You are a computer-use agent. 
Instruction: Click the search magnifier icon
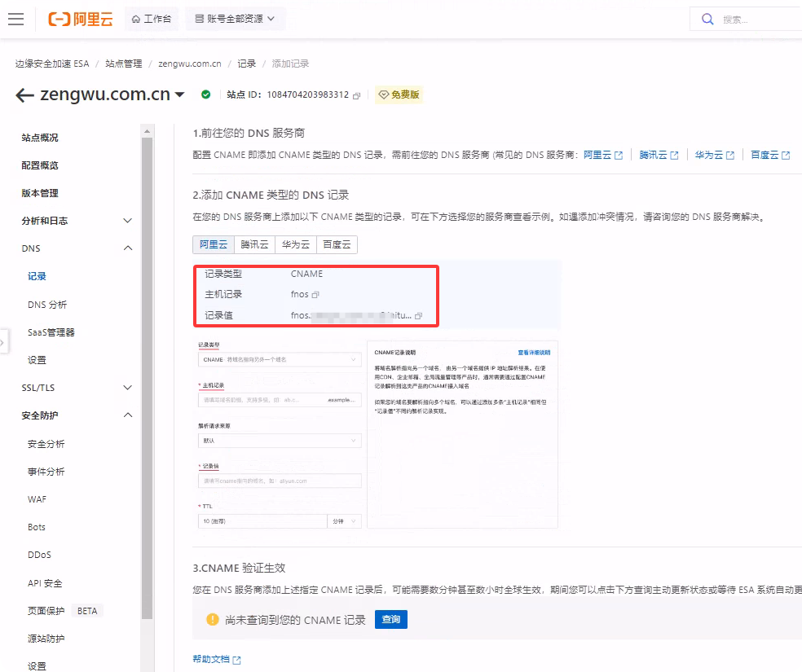point(708,20)
